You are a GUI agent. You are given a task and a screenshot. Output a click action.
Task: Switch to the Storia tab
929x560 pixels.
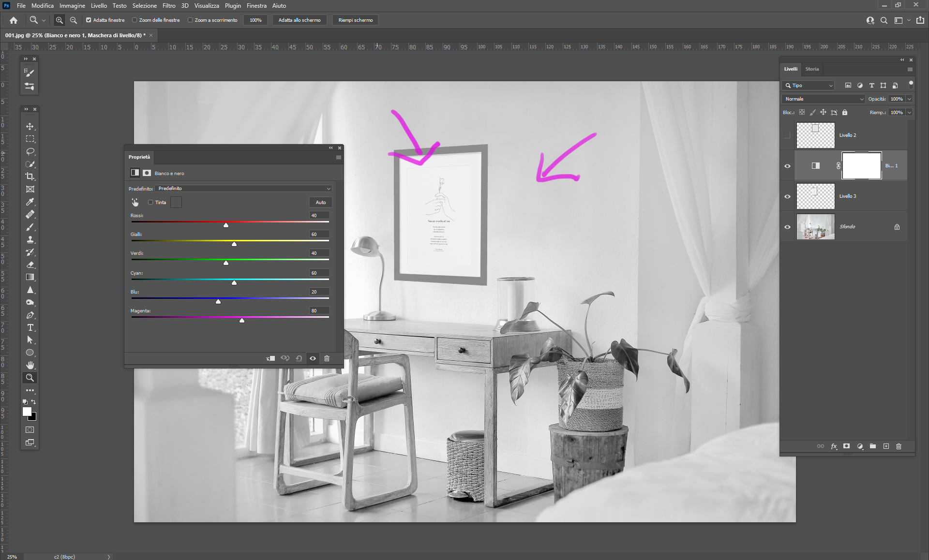(x=812, y=69)
